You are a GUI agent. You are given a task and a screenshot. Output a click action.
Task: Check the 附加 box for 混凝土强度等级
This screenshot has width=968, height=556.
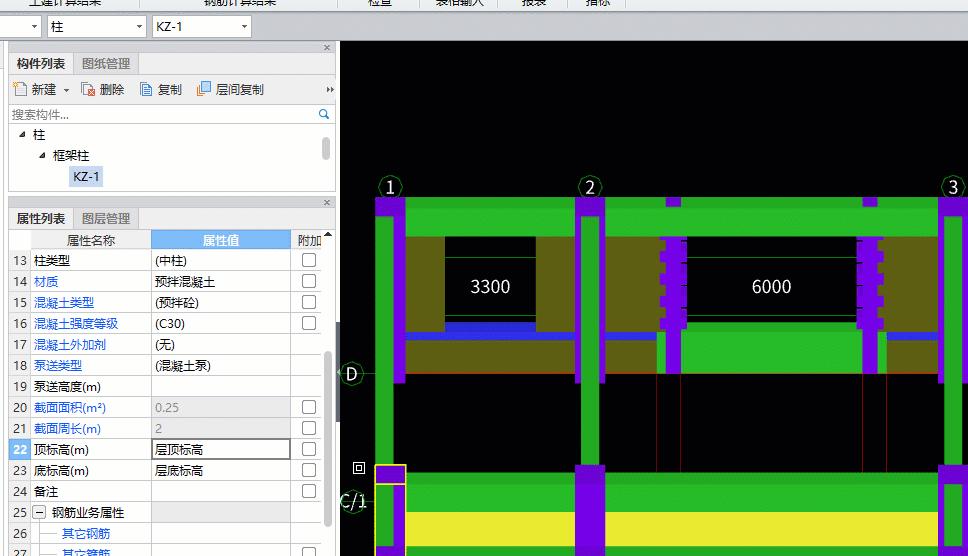pyautogui.click(x=309, y=323)
